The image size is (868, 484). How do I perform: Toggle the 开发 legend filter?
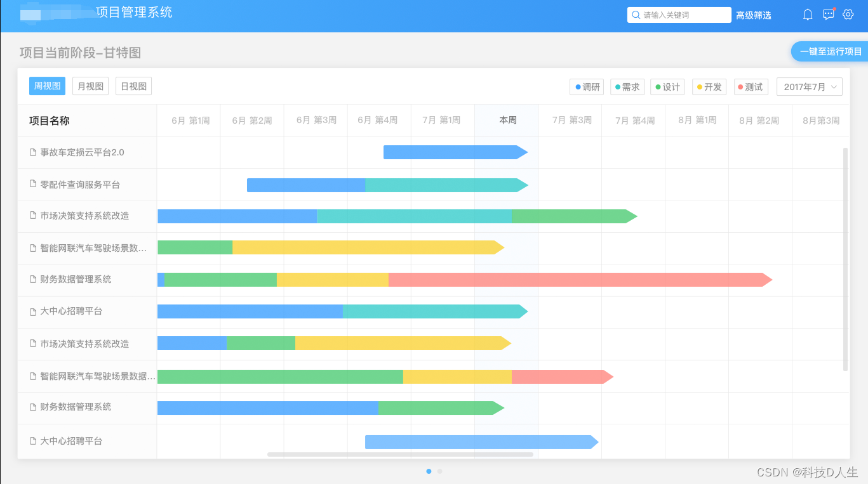click(x=709, y=87)
